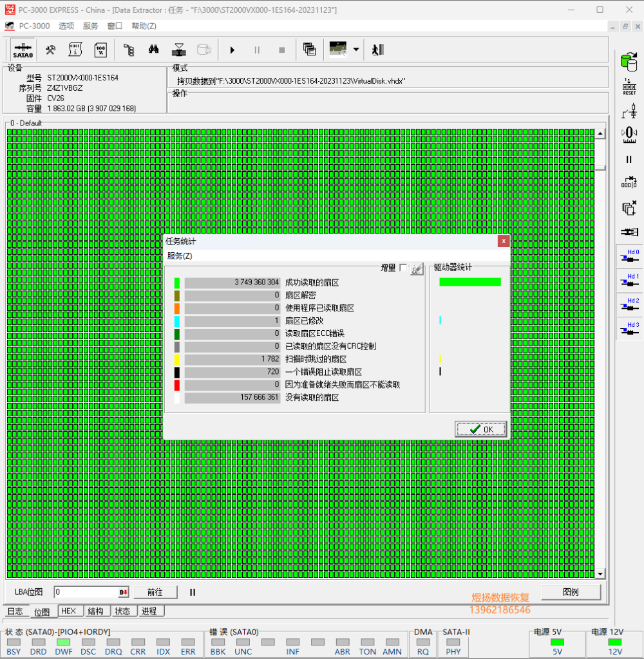Screen dimensions: 644x659
Task: Click the 前往 go-to button
Action: (155, 592)
